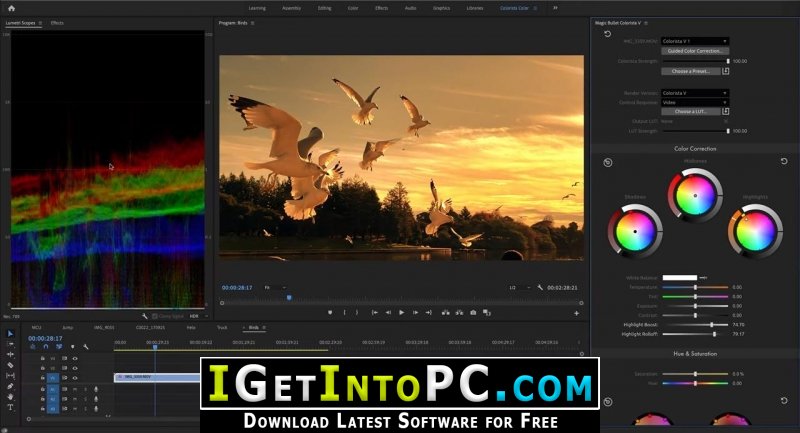Viewport: 800px width, 433px height.
Task: Select the Type tool
Action: 10,407
